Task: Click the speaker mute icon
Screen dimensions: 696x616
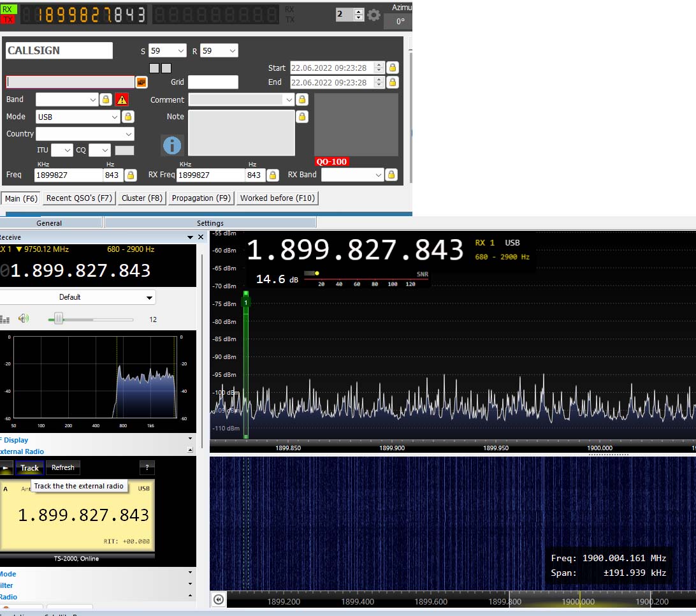Action: [24, 318]
